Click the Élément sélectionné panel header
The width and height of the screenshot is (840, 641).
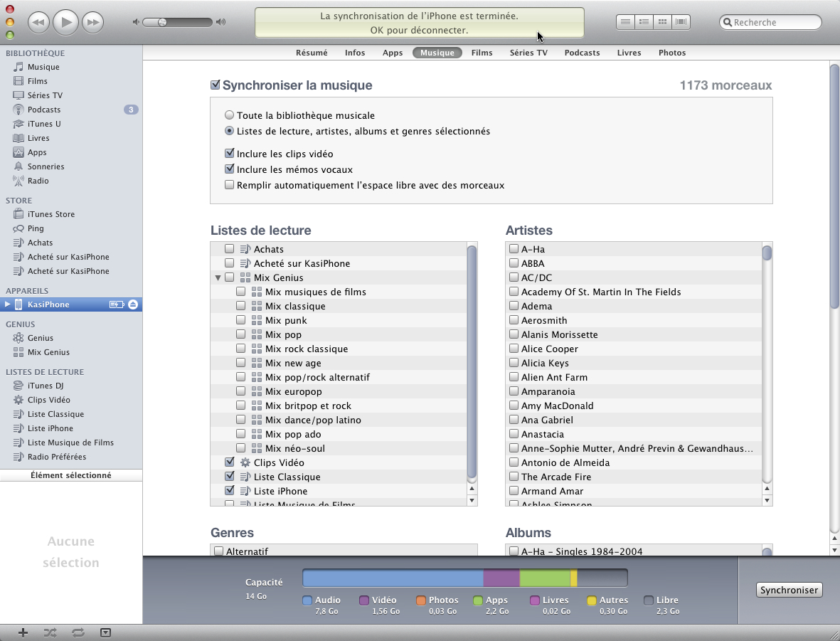[70, 475]
